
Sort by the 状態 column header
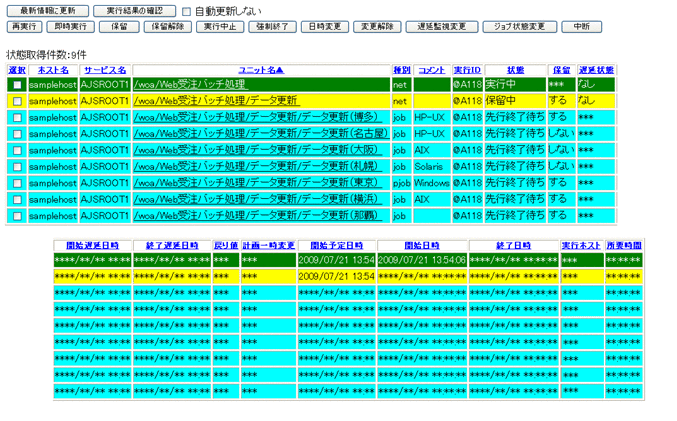(515, 70)
